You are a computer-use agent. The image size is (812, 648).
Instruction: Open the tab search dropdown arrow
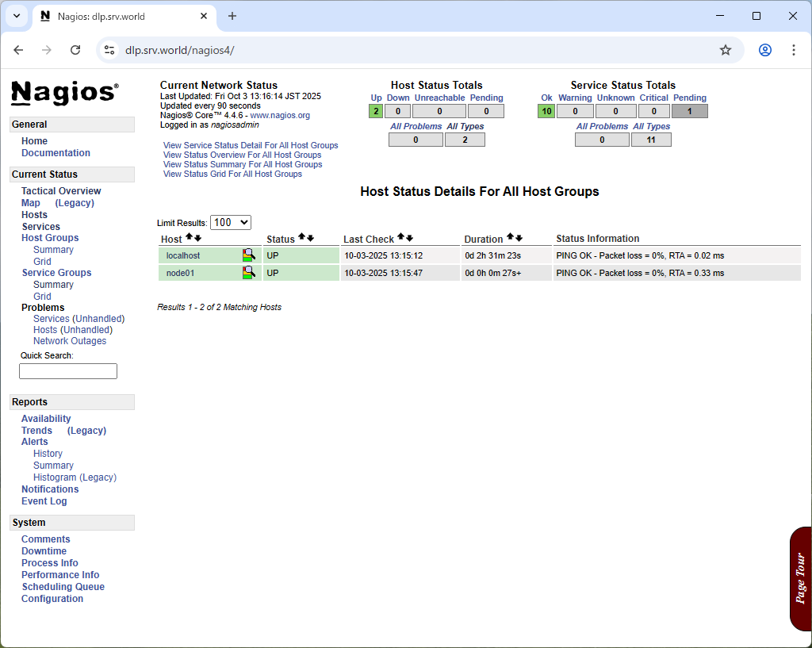click(x=16, y=16)
